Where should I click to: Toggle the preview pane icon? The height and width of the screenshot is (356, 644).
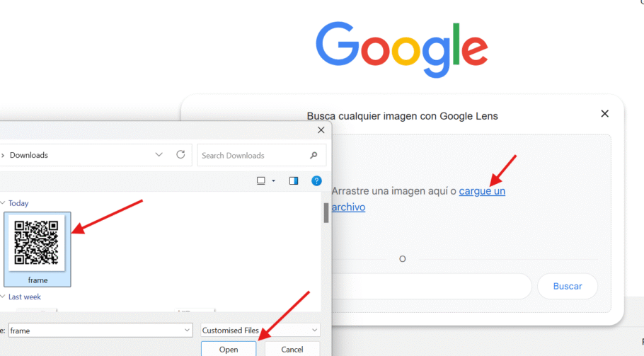click(294, 181)
